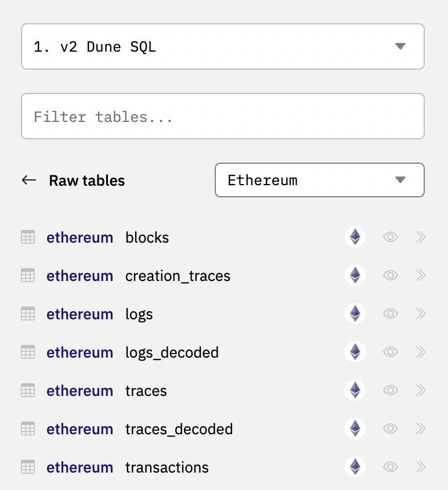Open the v2 Dune SQL engine dropdown
The width and height of the screenshot is (448, 490).
223,46
